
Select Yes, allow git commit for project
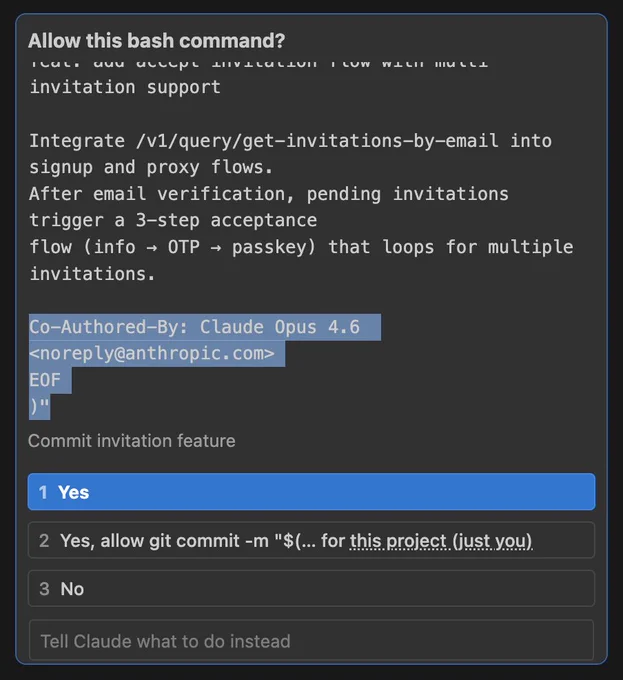311,540
